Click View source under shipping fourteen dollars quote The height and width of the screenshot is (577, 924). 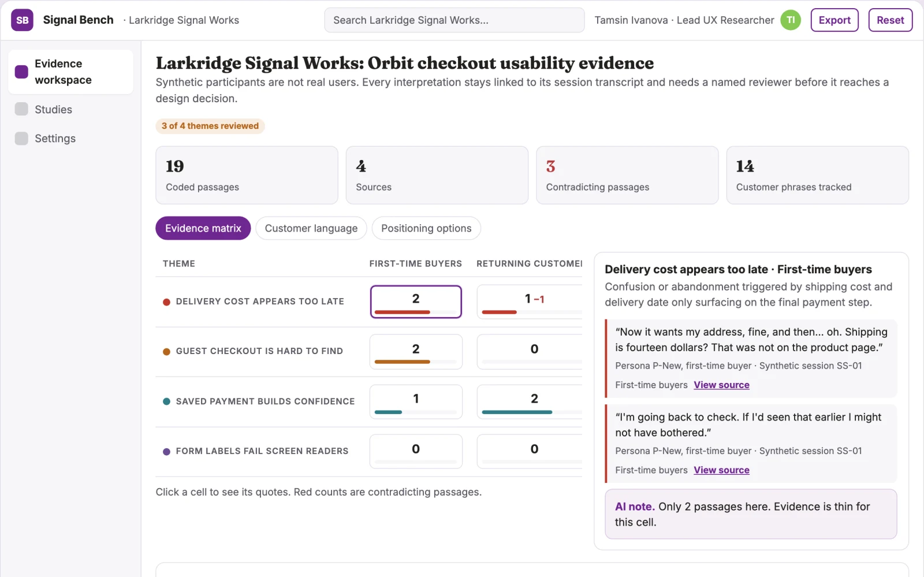tap(721, 385)
